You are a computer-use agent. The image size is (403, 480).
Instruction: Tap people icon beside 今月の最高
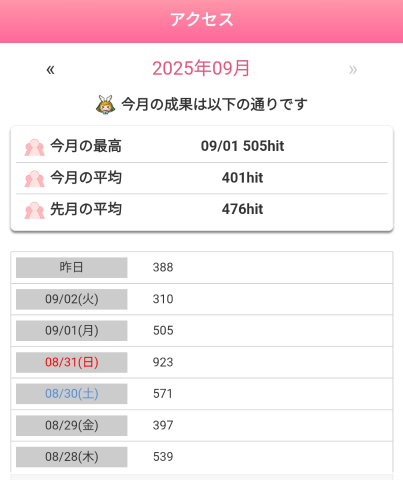click(x=34, y=147)
